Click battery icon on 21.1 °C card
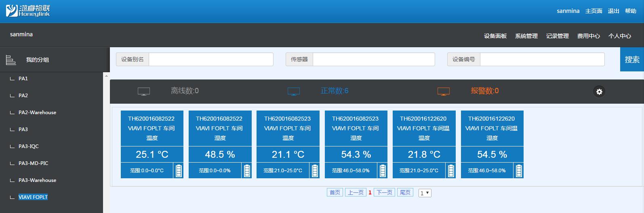 pyautogui.click(x=315, y=171)
